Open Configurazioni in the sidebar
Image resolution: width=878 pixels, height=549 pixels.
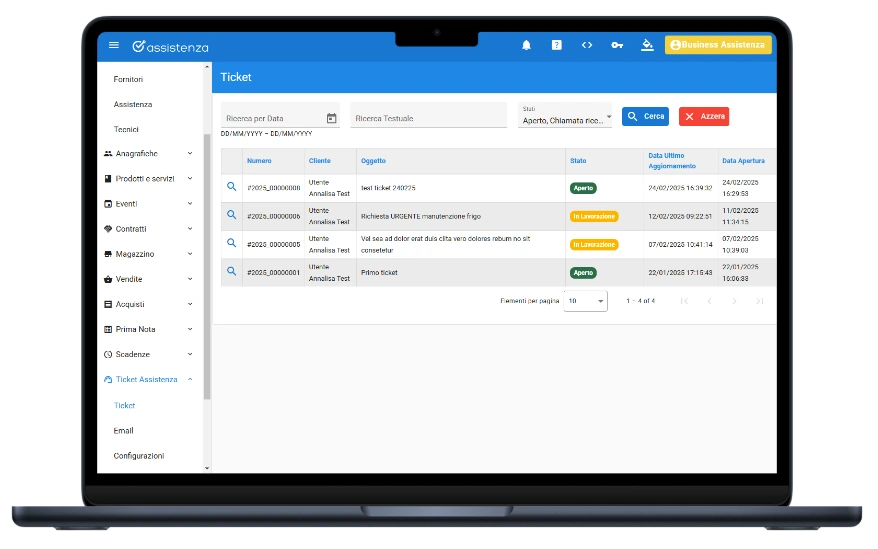[x=139, y=456]
